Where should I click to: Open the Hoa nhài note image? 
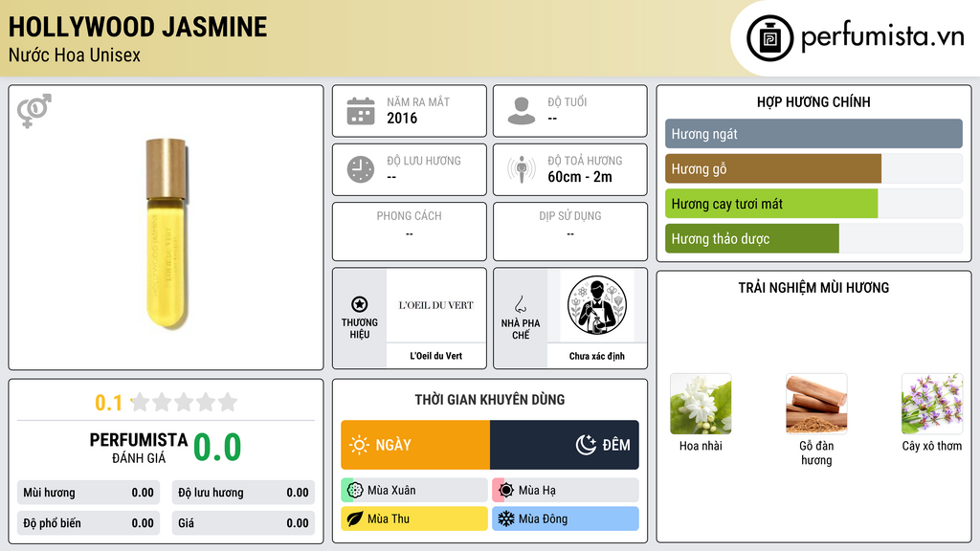[x=701, y=404]
